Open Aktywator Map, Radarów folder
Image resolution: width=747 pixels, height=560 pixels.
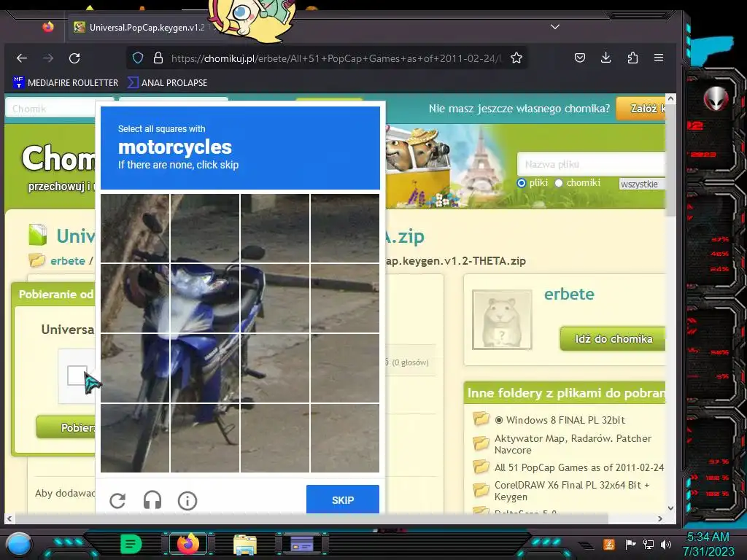coord(573,444)
